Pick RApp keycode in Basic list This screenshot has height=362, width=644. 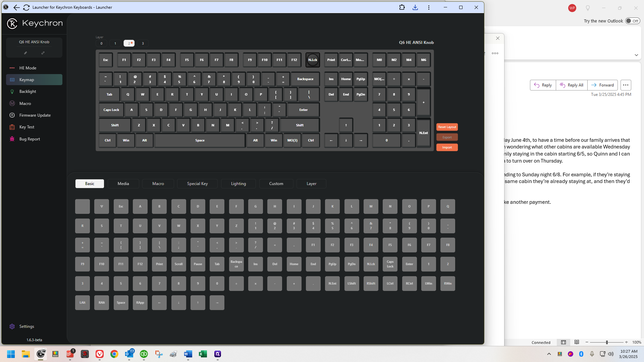[x=140, y=303]
